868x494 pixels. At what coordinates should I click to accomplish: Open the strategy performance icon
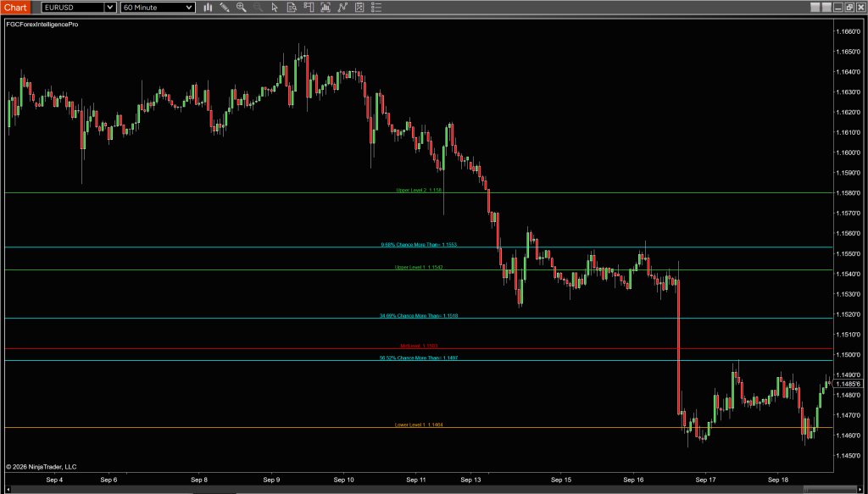coord(359,7)
